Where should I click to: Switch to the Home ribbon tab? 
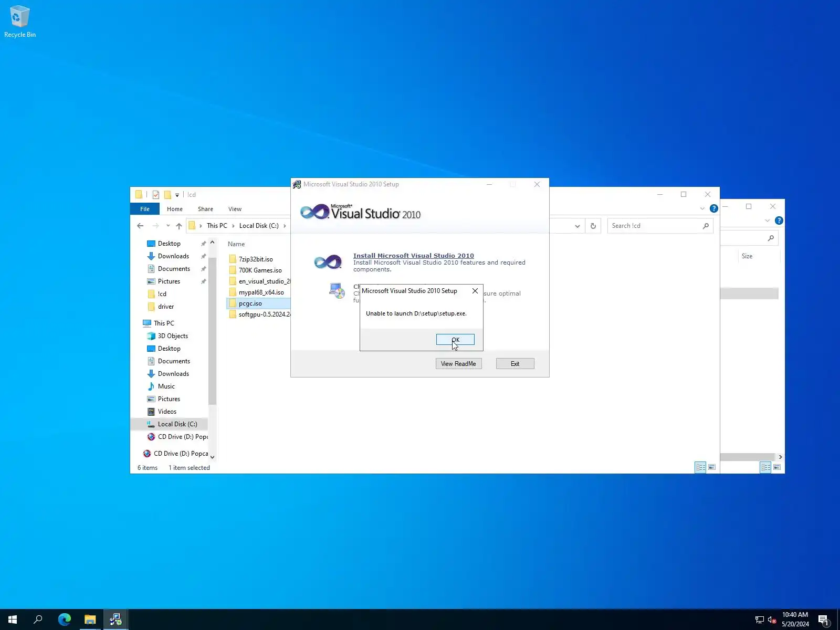[175, 209]
